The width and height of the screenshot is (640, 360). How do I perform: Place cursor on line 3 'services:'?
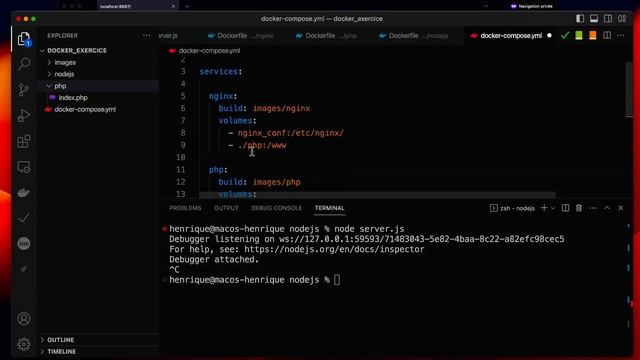point(220,71)
